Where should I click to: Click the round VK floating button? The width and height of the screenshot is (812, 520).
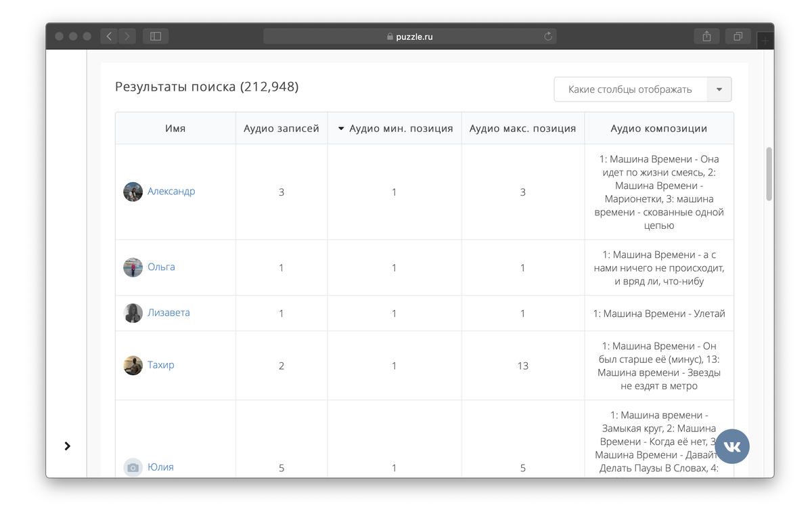point(732,446)
